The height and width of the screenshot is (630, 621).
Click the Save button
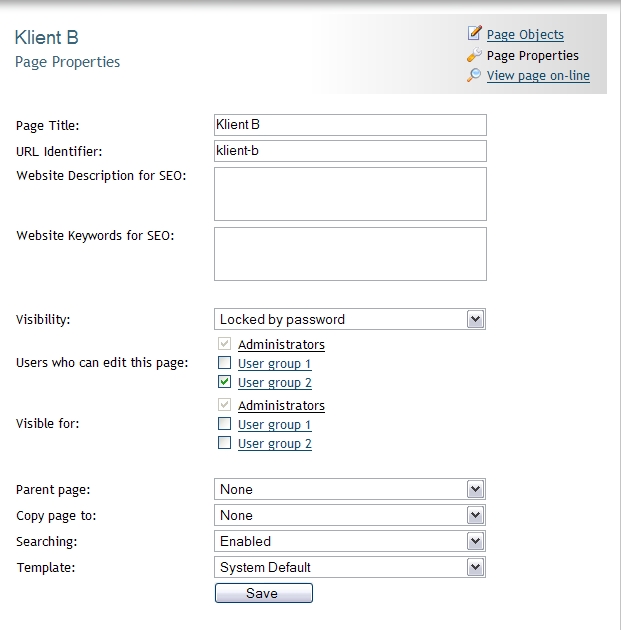264,593
